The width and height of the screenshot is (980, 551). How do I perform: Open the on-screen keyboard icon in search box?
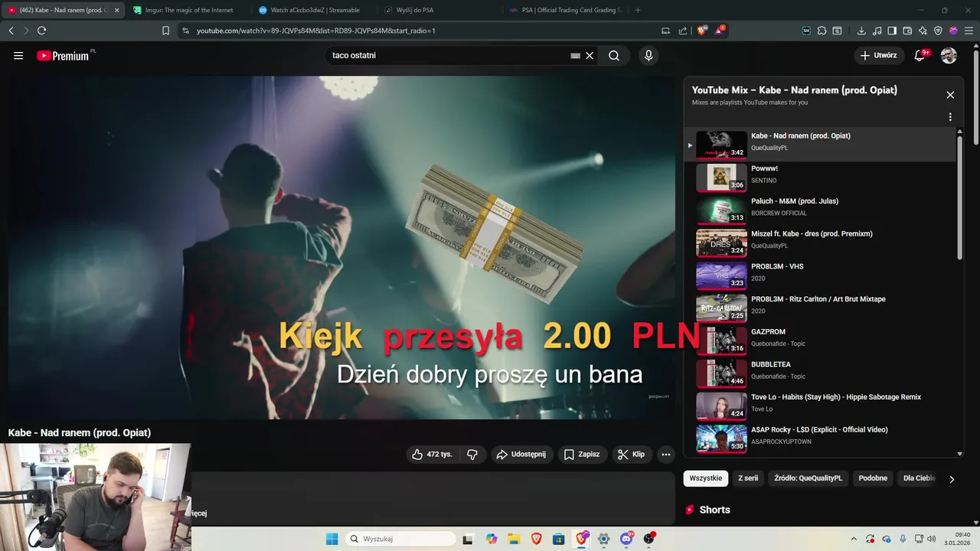coord(575,56)
